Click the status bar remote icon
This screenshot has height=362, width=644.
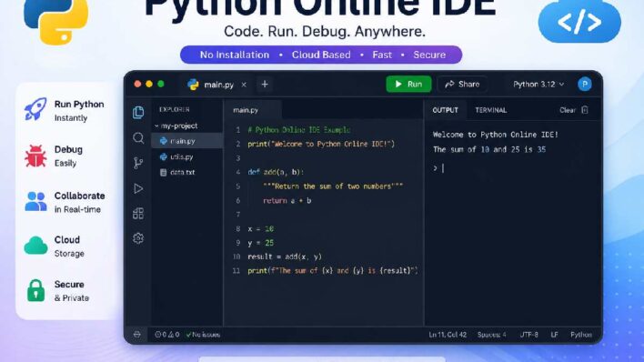coord(137,335)
